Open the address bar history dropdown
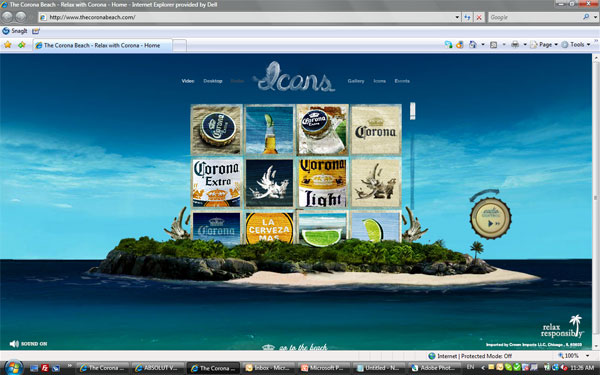This screenshot has width=600, height=375. click(457, 17)
